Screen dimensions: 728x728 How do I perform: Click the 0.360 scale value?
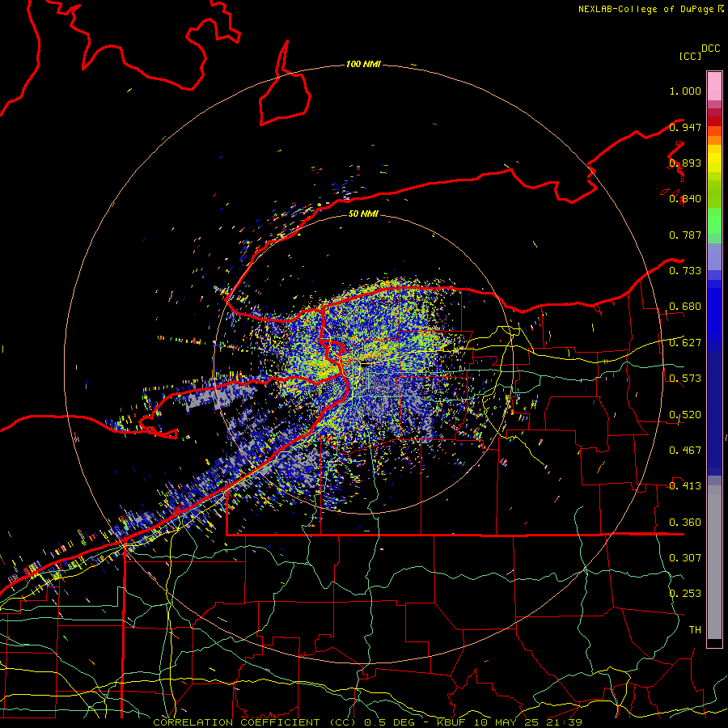pos(685,523)
